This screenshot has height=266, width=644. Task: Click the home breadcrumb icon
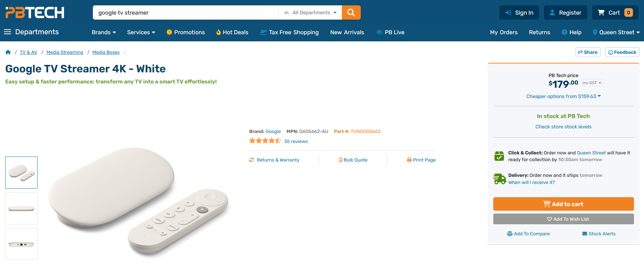pyautogui.click(x=8, y=52)
